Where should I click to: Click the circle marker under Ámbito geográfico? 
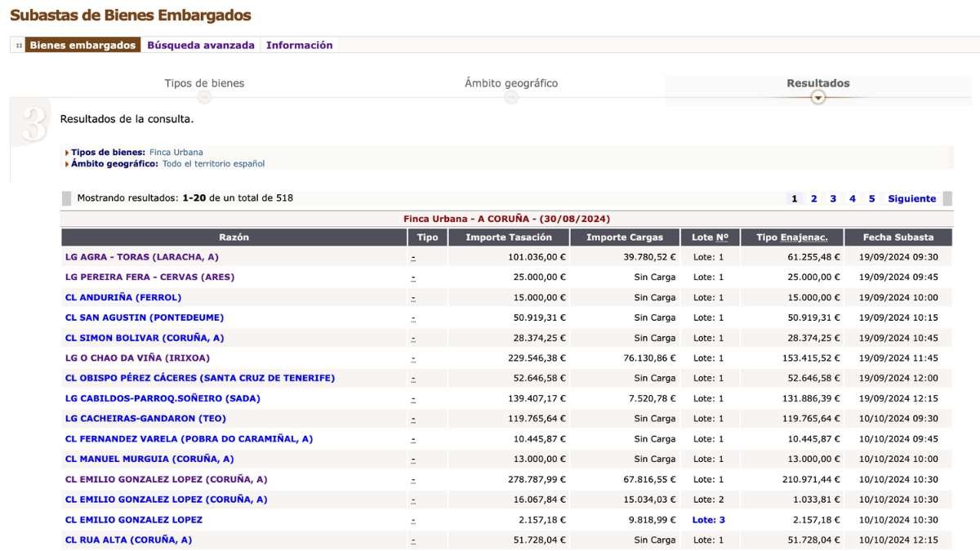pos(511,97)
